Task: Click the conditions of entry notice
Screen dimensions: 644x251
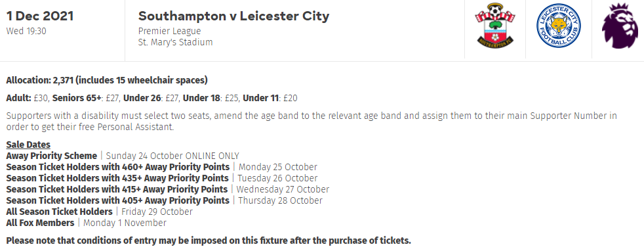Action: (209, 240)
